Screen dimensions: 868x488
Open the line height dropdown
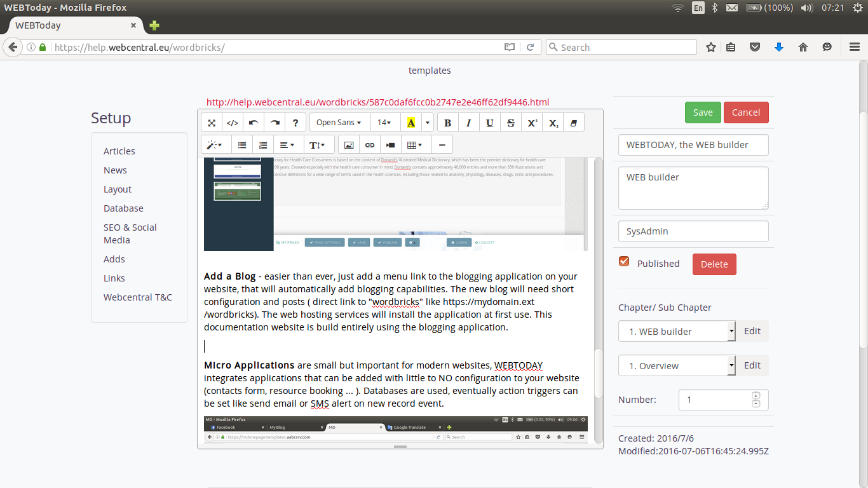319,145
